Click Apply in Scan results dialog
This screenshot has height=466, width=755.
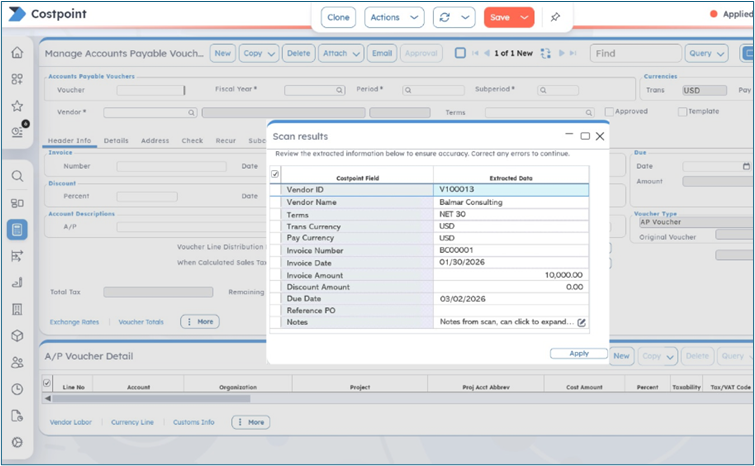click(579, 353)
